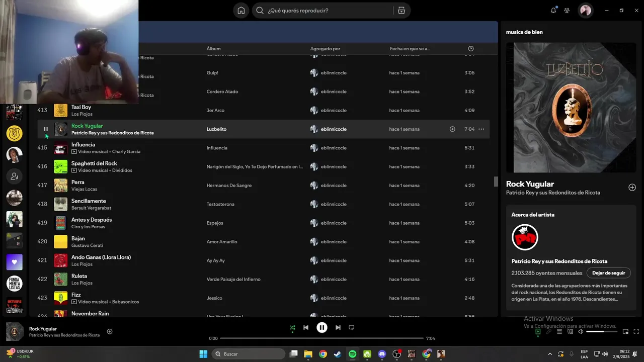The image size is (644, 362).
Task: Select the track Sencillamente
Action: (89, 201)
